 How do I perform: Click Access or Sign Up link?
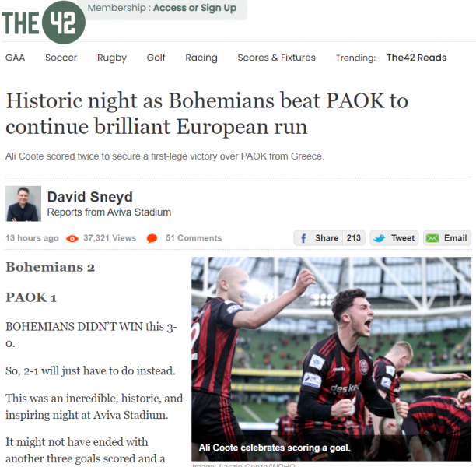tap(194, 8)
